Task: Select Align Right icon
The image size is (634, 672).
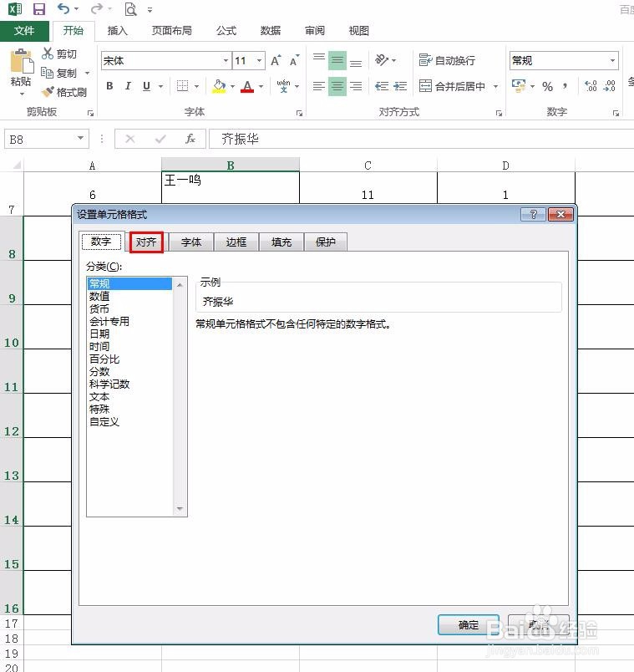Action: click(x=356, y=86)
